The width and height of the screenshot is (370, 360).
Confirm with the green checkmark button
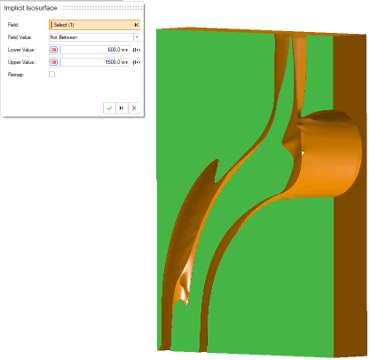coord(109,108)
